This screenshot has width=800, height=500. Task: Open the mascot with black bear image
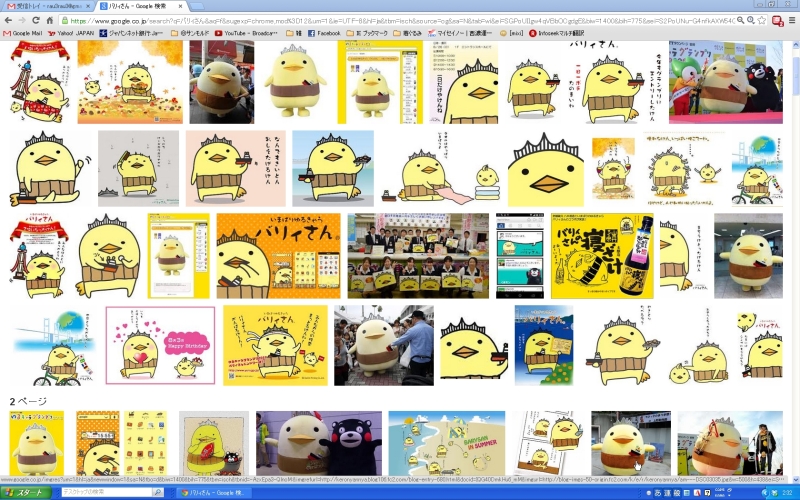pos(318,443)
